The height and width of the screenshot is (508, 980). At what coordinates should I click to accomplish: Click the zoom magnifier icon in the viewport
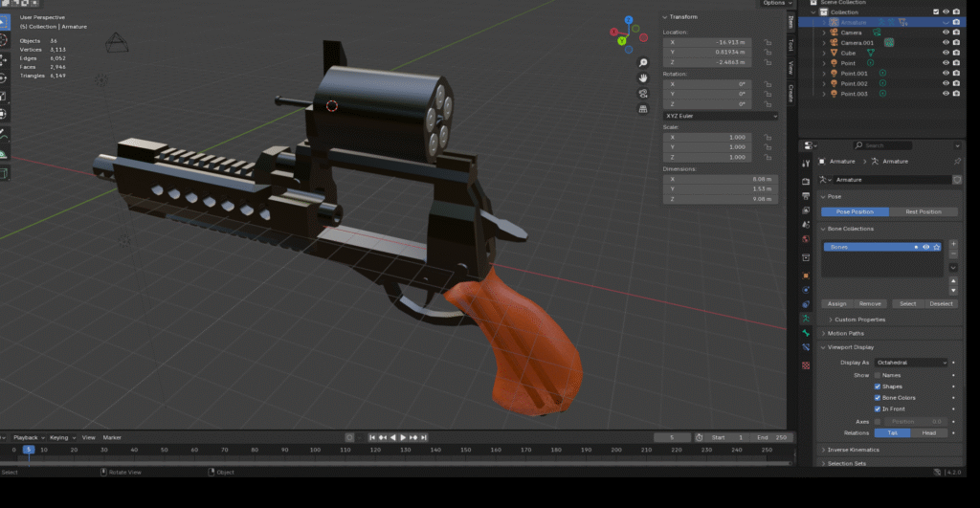point(645,62)
